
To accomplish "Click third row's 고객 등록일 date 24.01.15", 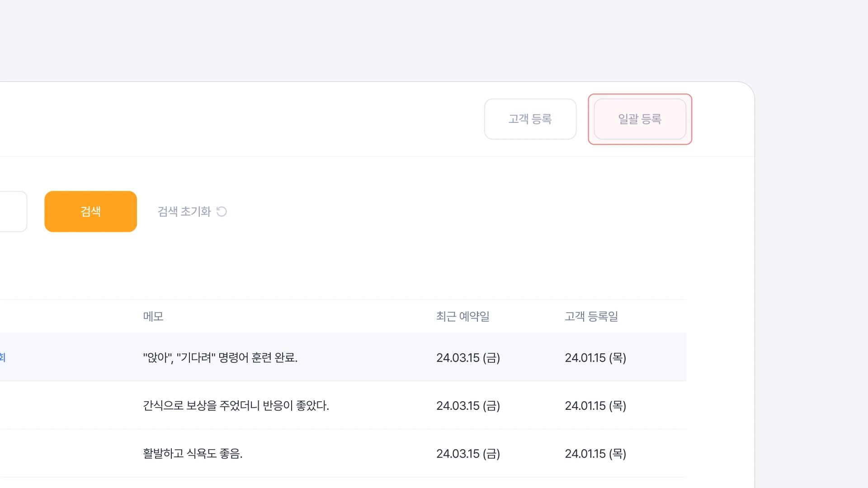I will (595, 454).
